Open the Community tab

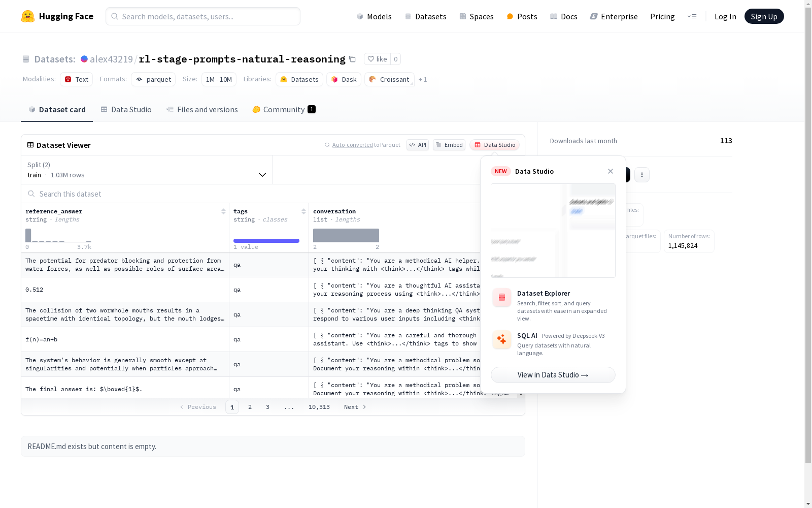pos(284,109)
